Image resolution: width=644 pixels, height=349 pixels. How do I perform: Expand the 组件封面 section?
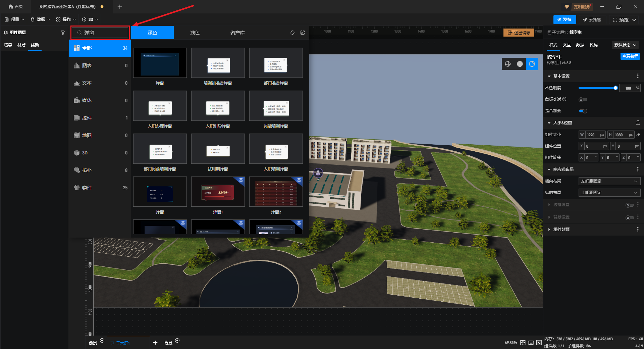561,230
